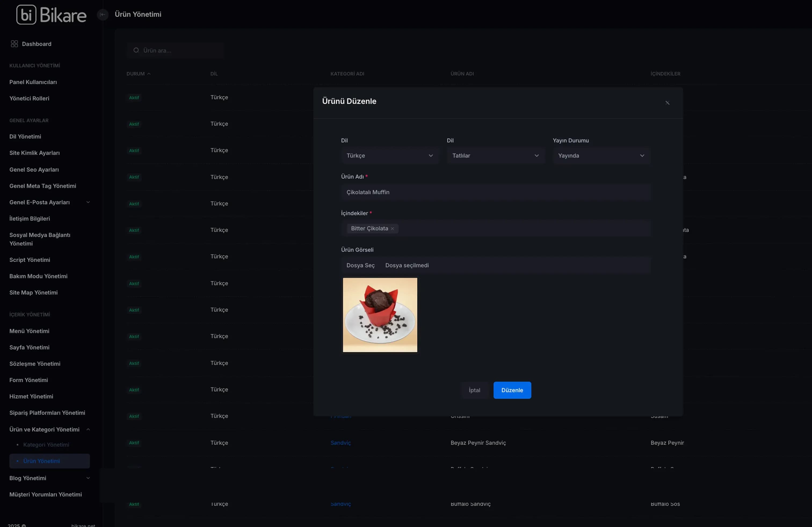Click the muffin product image thumbnail
This screenshot has height=527, width=812.
click(x=380, y=315)
